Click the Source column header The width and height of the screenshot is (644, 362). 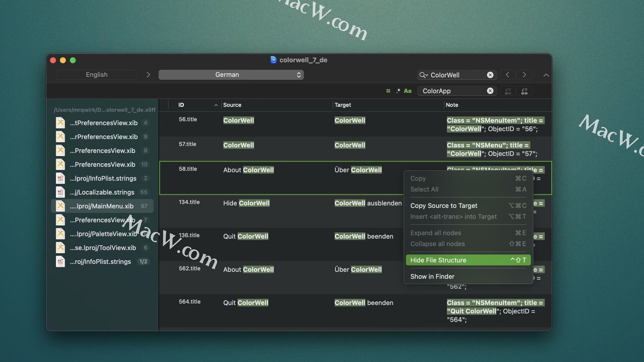click(232, 105)
